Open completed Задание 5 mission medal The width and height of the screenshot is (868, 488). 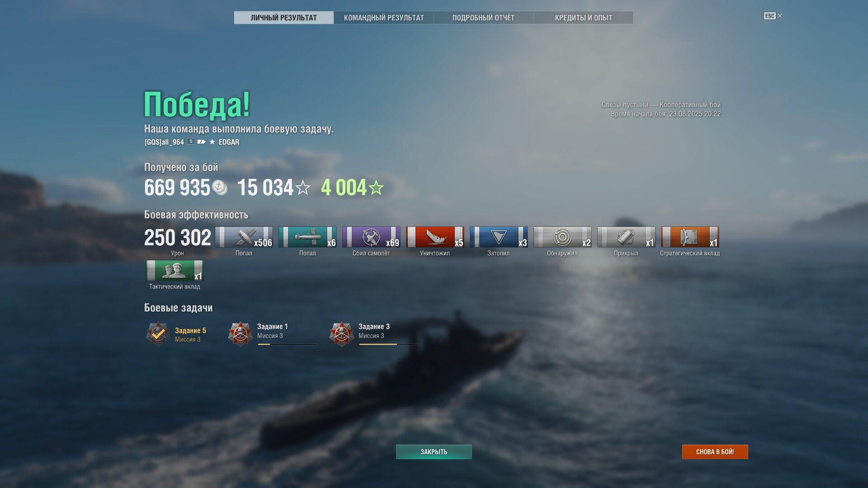click(x=158, y=334)
